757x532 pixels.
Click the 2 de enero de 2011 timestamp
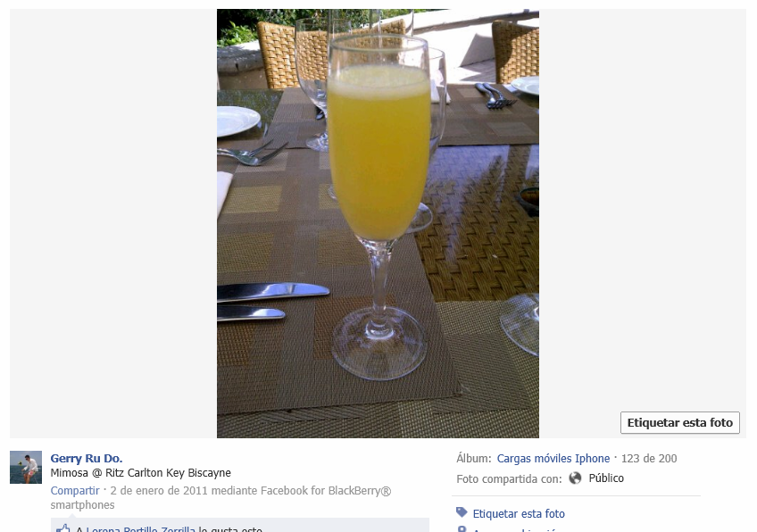tap(159, 490)
